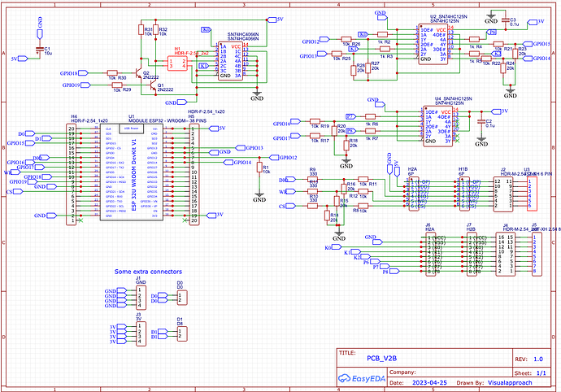Select the H4 1x20 header connector
The image size is (561, 392).
tap(71, 174)
